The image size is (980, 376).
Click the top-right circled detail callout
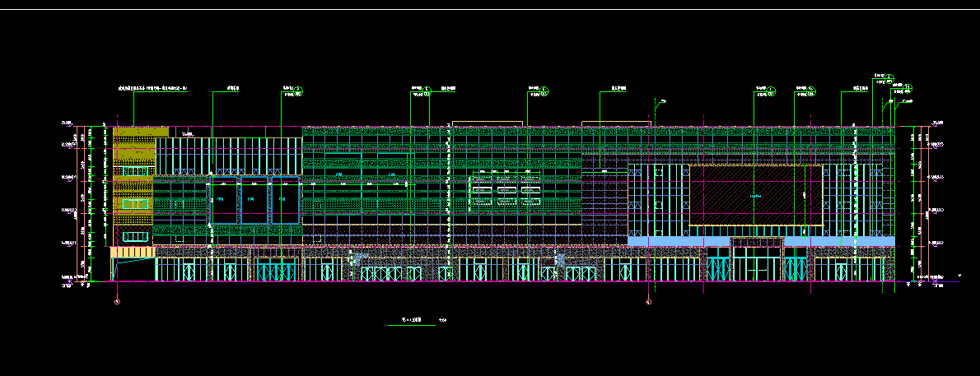tap(908, 86)
